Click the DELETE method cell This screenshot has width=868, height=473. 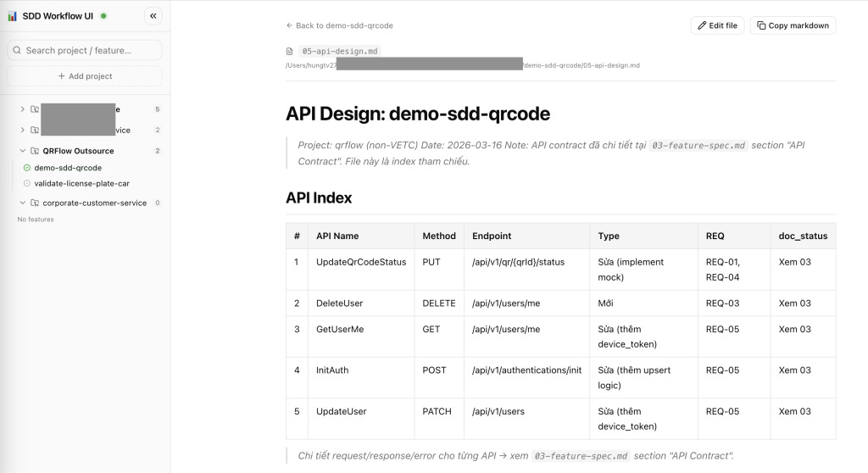pyautogui.click(x=439, y=303)
